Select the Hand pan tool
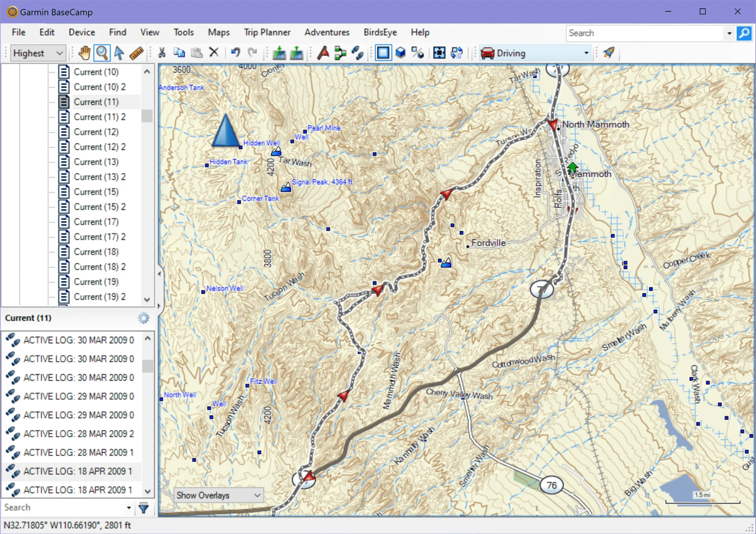This screenshot has height=534, width=756. click(84, 53)
